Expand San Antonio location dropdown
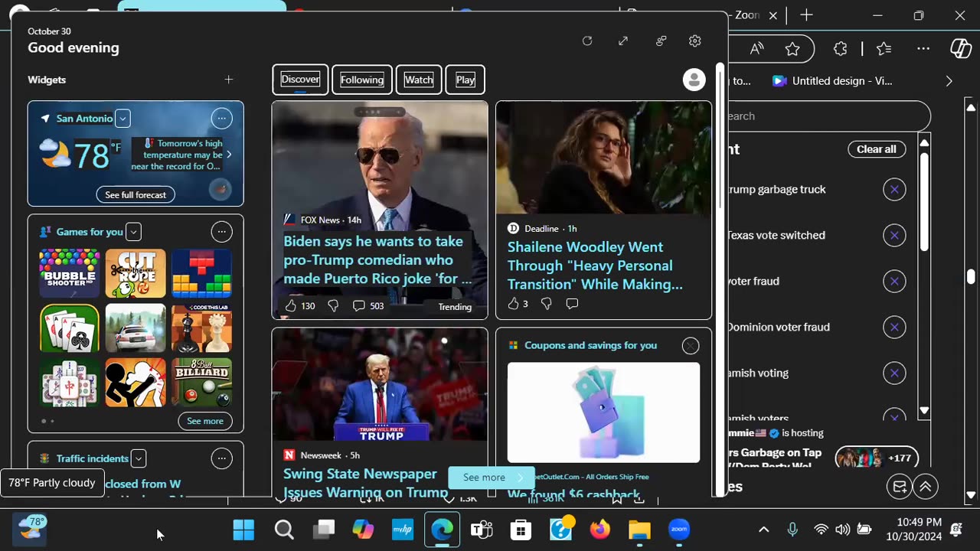The image size is (980, 551). pyautogui.click(x=122, y=118)
